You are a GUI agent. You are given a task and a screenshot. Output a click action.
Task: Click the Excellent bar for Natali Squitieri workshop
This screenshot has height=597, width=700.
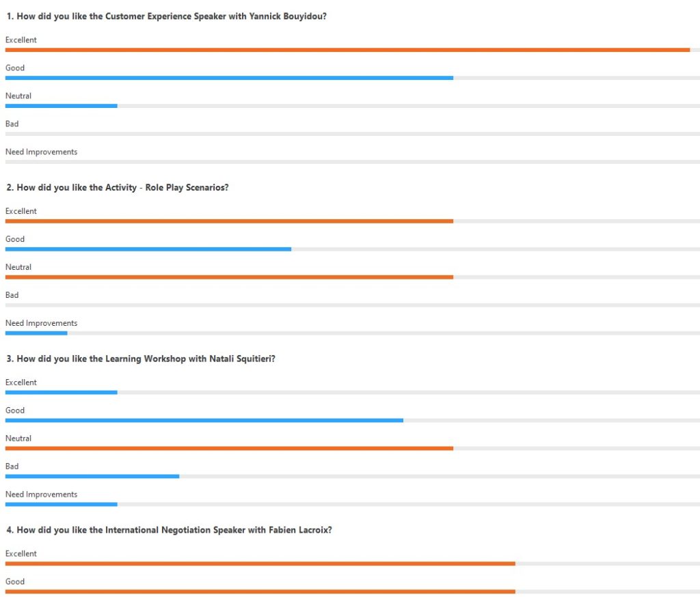[x=62, y=393]
